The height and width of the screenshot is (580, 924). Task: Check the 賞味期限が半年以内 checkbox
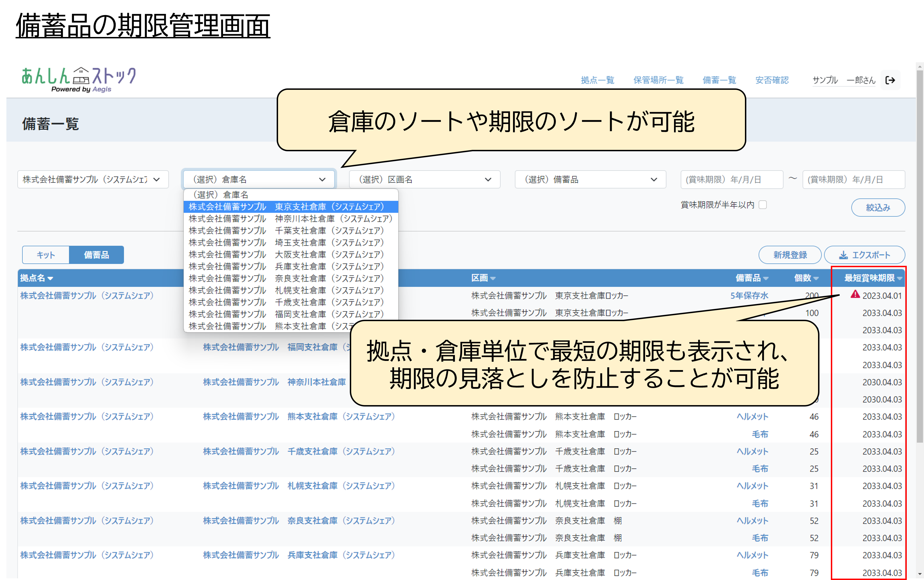(763, 205)
